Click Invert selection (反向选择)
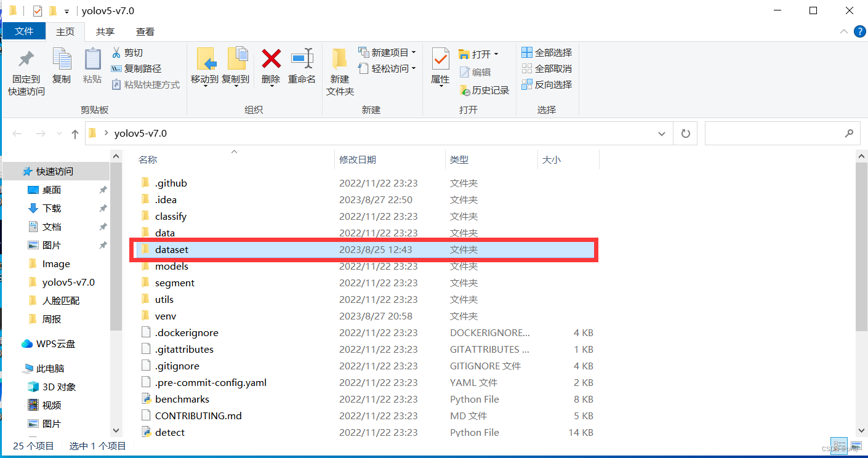This screenshot has height=458, width=868. point(547,84)
